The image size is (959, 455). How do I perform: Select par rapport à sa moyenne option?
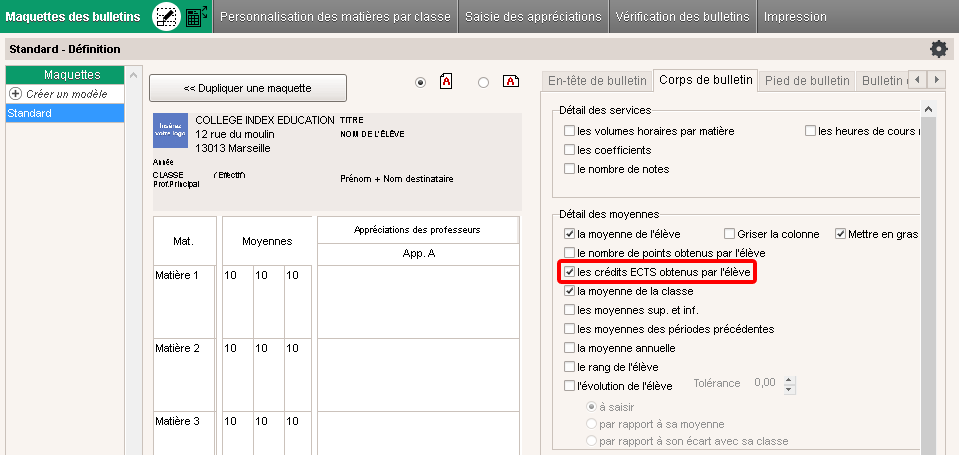pos(591,424)
